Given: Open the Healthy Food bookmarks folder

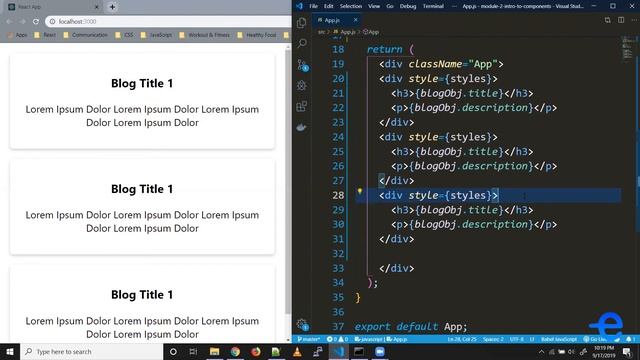Looking at the screenshot, I should 257,35.
